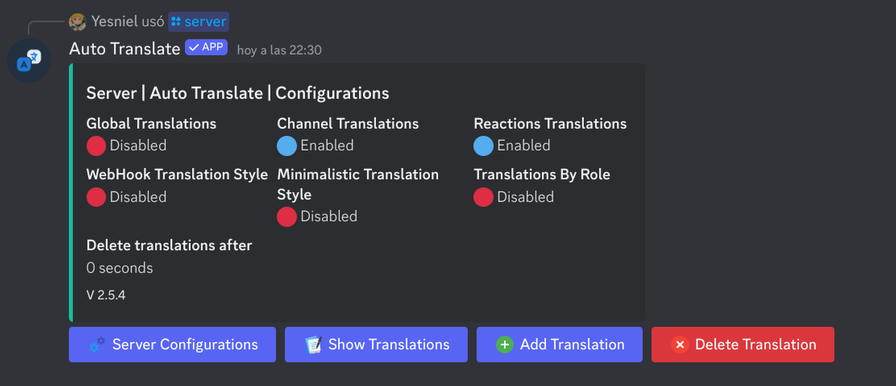Image resolution: width=896 pixels, height=386 pixels.
Task: Click the red Translations By Role circle
Action: point(483,197)
